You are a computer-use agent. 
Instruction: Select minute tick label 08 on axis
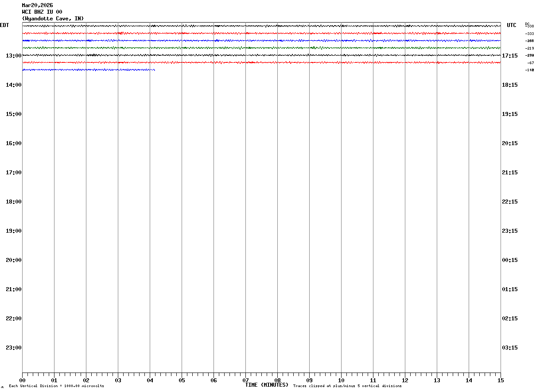(277, 380)
